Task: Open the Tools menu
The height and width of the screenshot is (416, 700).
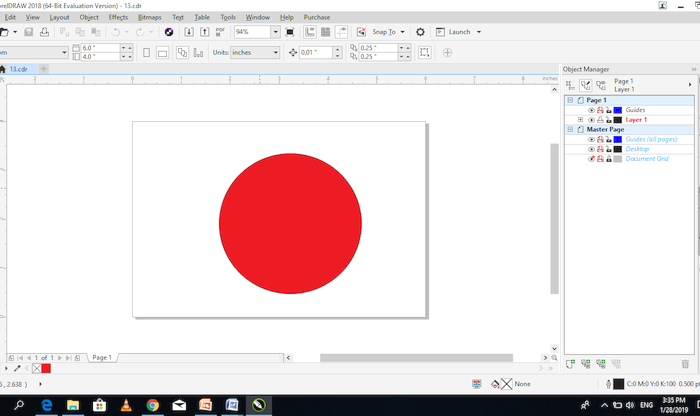Action: [x=228, y=17]
